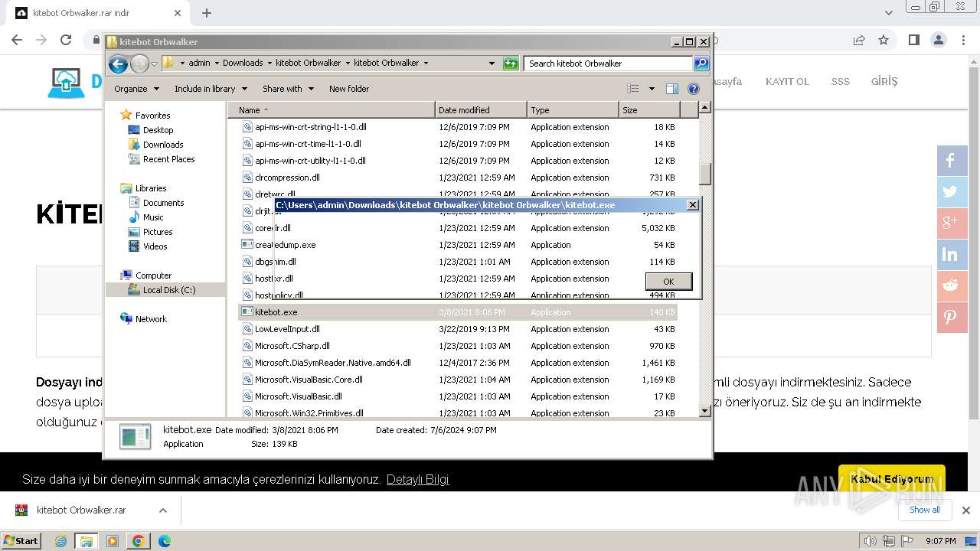Click Show all downloads button
This screenshot has width=980, height=551.
pyautogui.click(x=925, y=510)
